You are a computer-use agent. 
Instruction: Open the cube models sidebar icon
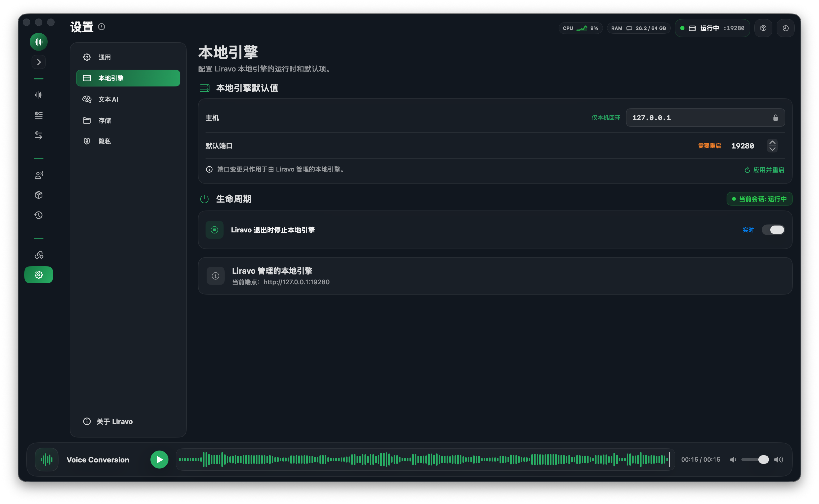(39, 195)
